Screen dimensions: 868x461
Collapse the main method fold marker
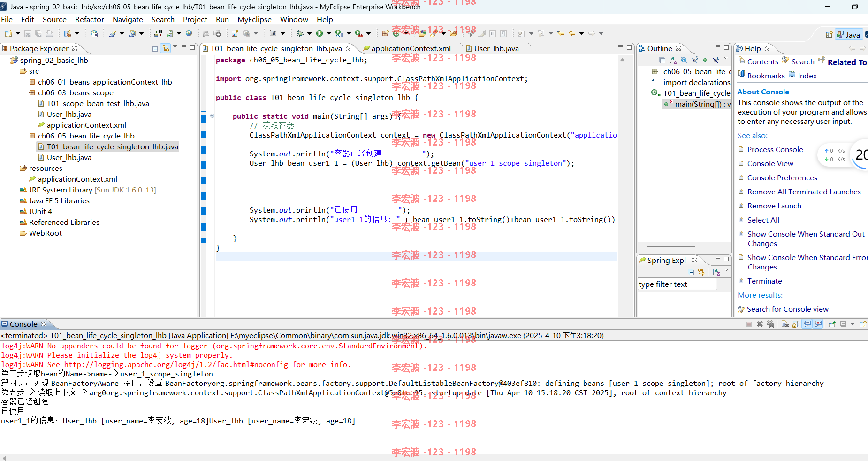click(x=212, y=116)
